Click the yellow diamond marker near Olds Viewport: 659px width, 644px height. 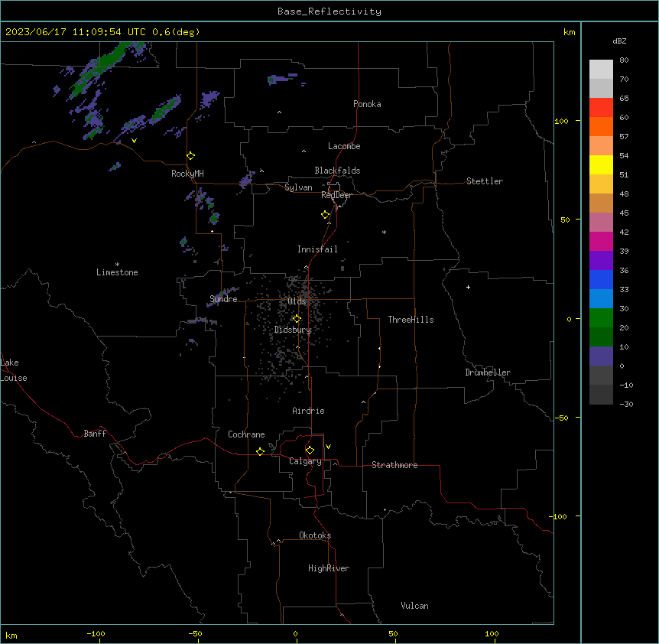click(x=297, y=319)
